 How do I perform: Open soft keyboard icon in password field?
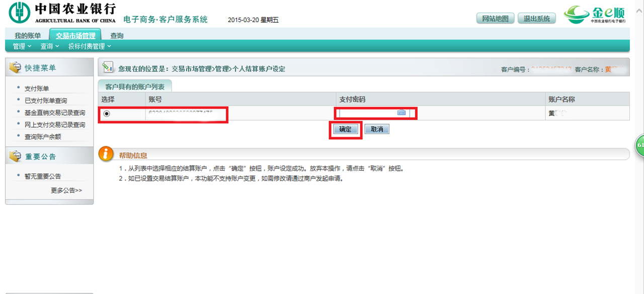pyautogui.click(x=401, y=113)
